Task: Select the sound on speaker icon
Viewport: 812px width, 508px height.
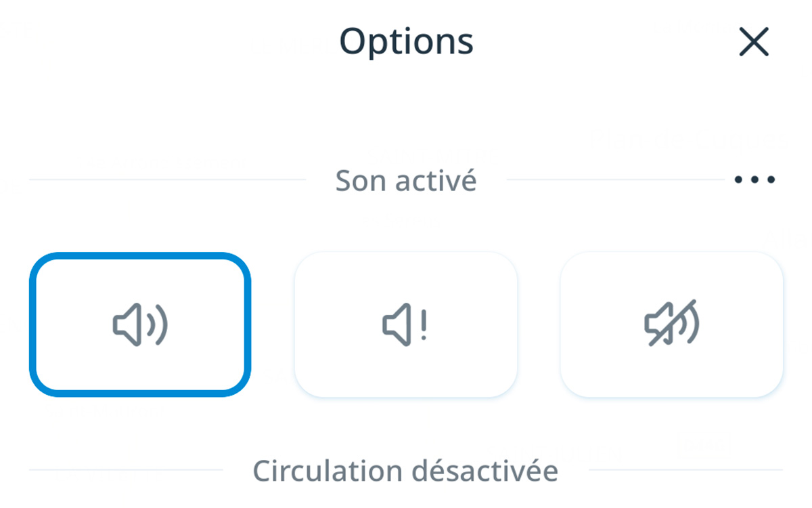Action: (x=140, y=325)
